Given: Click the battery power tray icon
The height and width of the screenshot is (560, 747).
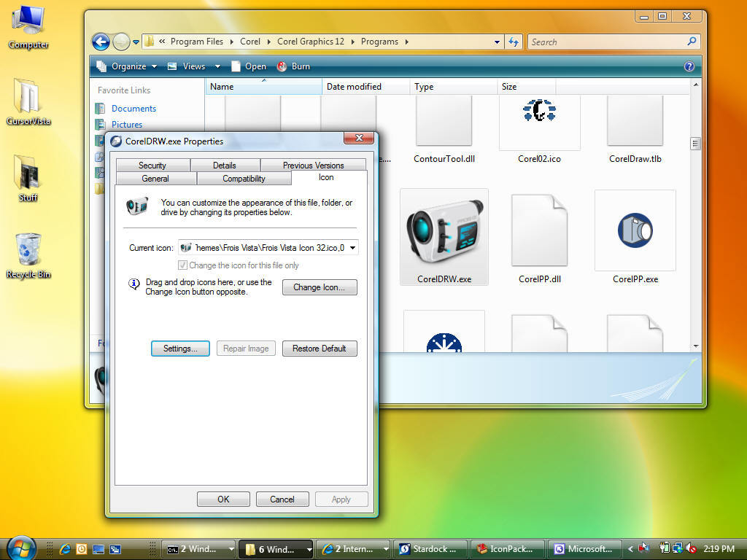Looking at the screenshot, I should coord(664,548).
